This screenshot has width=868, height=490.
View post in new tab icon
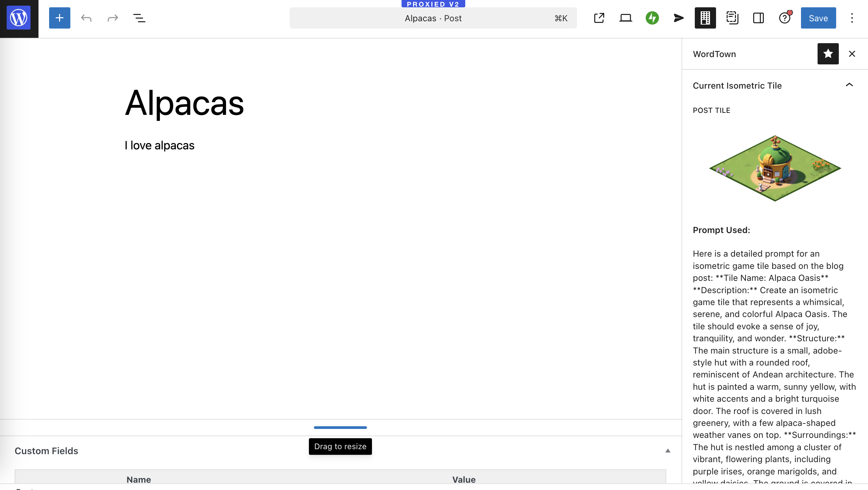[599, 18]
